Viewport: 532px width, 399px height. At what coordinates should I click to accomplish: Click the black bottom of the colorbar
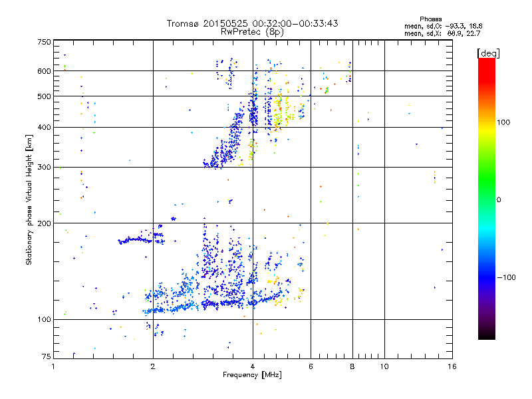[487, 334]
